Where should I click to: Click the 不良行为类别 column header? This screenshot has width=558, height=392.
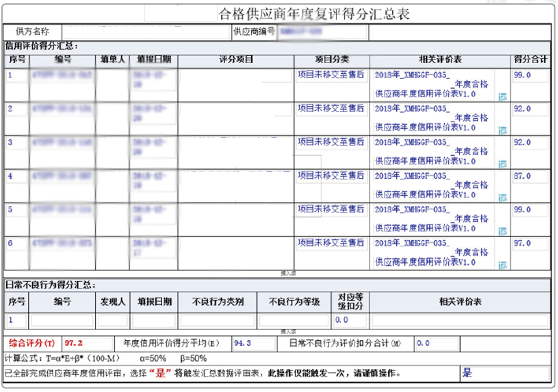[x=217, y=302]
